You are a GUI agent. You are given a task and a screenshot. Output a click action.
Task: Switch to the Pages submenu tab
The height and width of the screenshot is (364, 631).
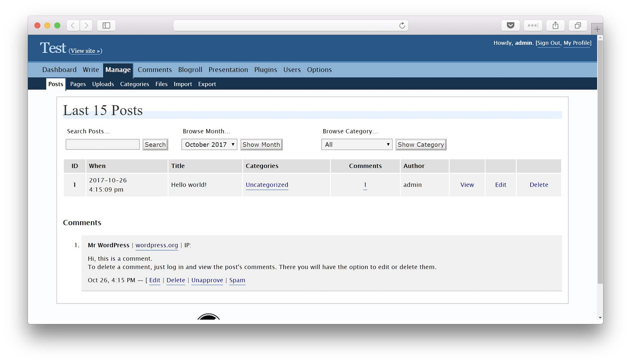click(78, 84)
